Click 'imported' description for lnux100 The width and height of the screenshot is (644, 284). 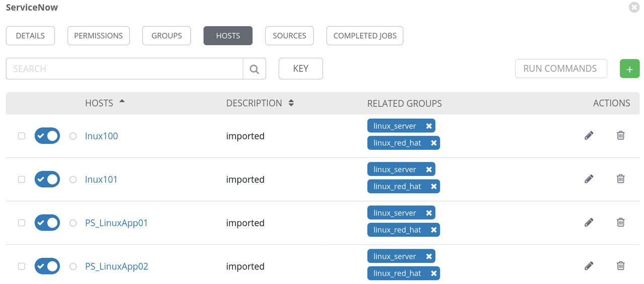pos(245,136)
